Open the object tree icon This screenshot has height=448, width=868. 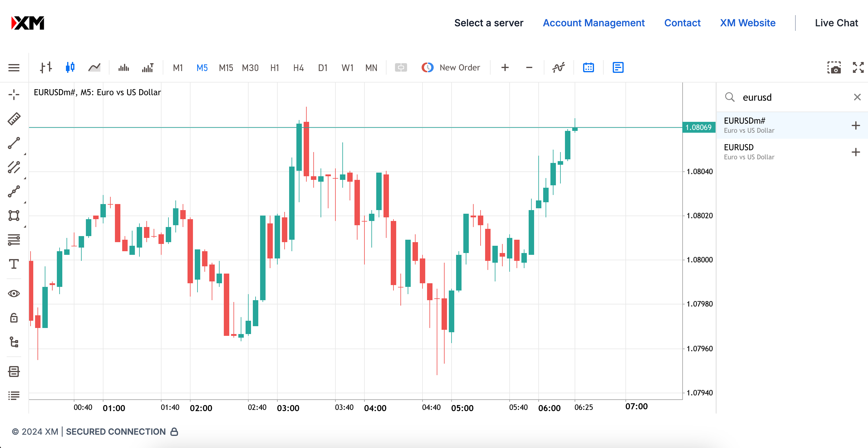click(x=14, y=342)
